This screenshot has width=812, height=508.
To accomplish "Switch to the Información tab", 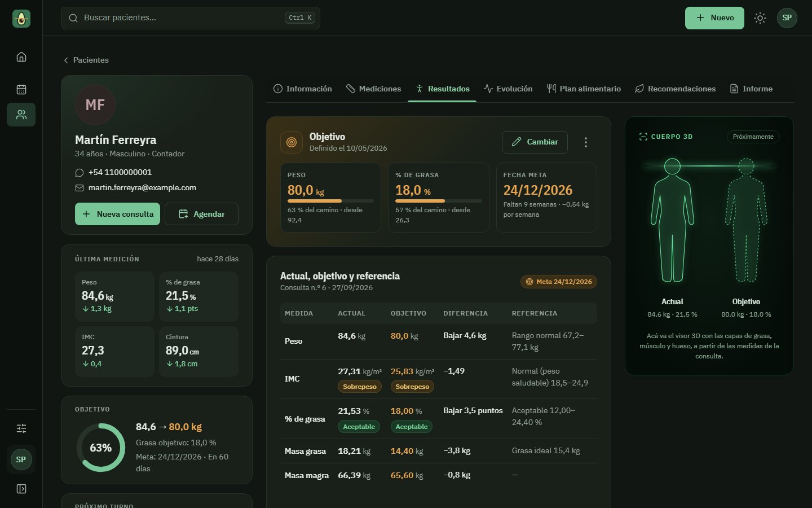I will pos(303,89).
